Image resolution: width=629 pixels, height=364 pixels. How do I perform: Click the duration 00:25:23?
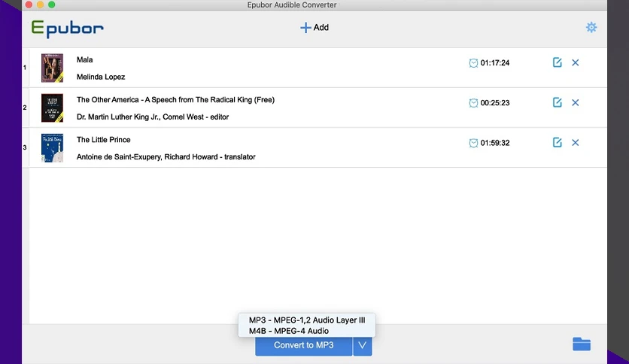[x=495, y=103]
